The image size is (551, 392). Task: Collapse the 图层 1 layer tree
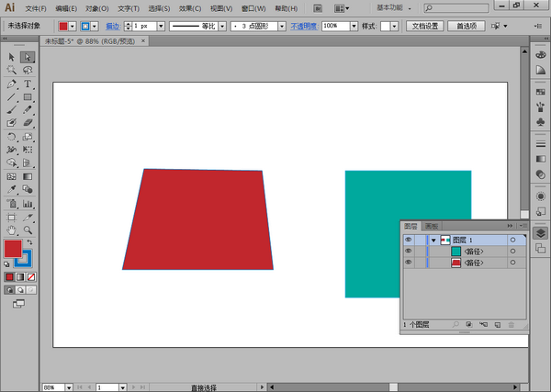(x=433, y=240)
